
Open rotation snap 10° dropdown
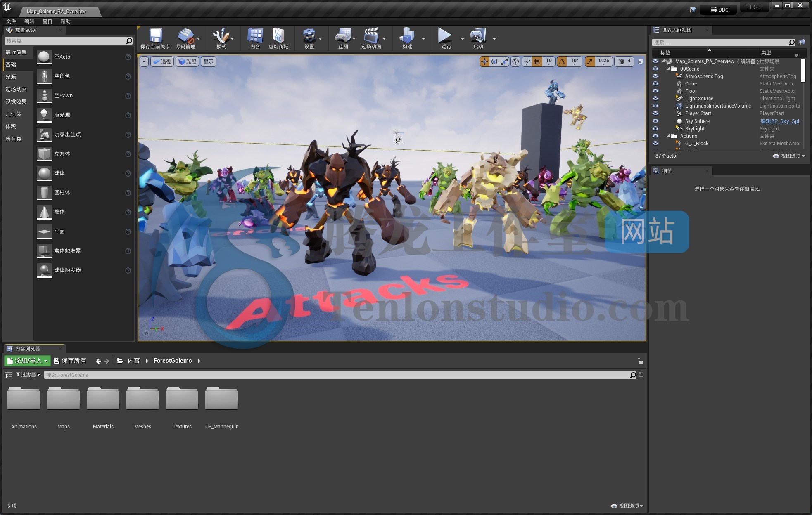[575, 61]
